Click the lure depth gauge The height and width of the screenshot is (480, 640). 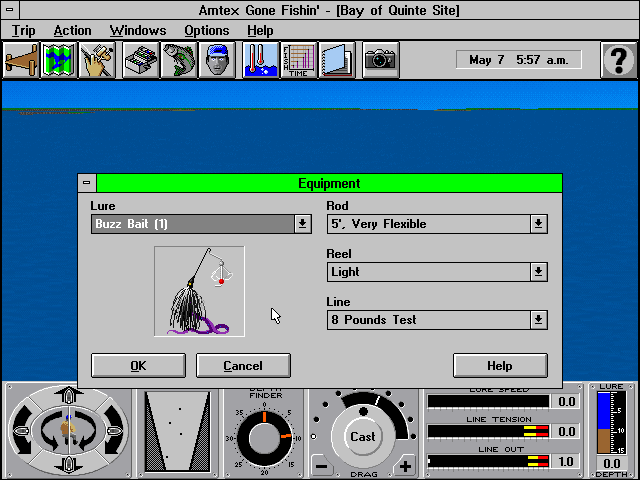611,422
